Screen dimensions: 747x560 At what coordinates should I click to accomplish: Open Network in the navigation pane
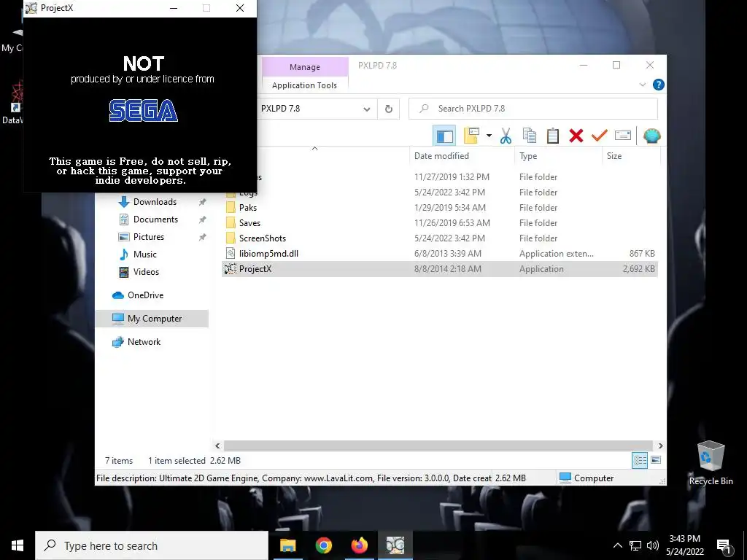click(x=144, y=342)
